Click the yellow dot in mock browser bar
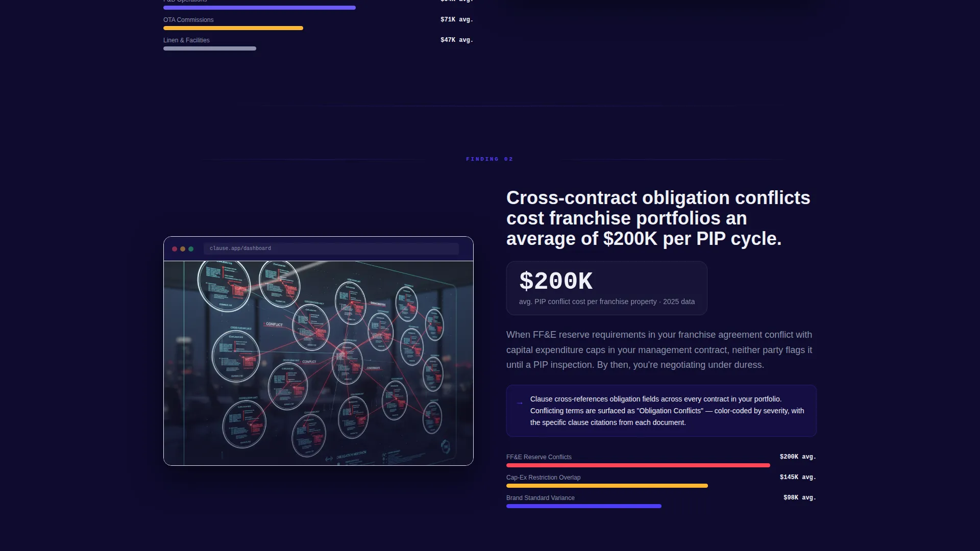Screen dimensions: 980x551 pyautogui.click(x=183, y=249)
